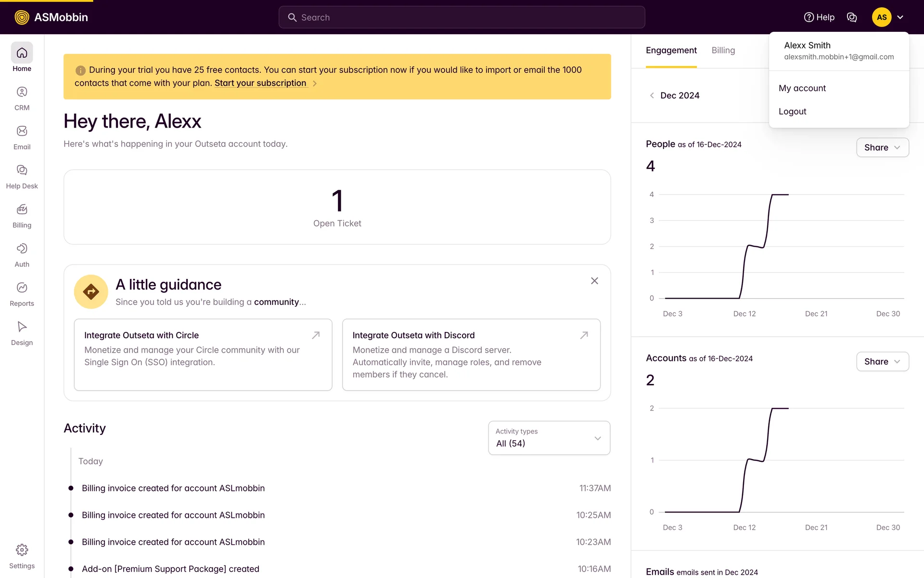Click Start your subscription link

[260, 83]
